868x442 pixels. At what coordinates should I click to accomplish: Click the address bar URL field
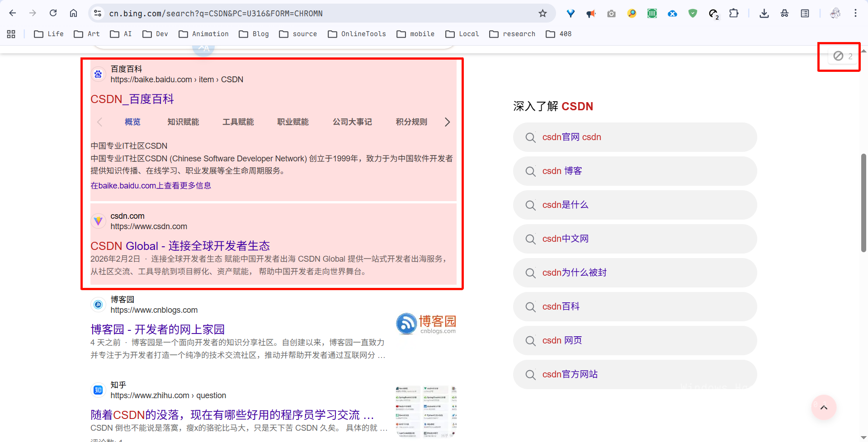tap(316, 14)
